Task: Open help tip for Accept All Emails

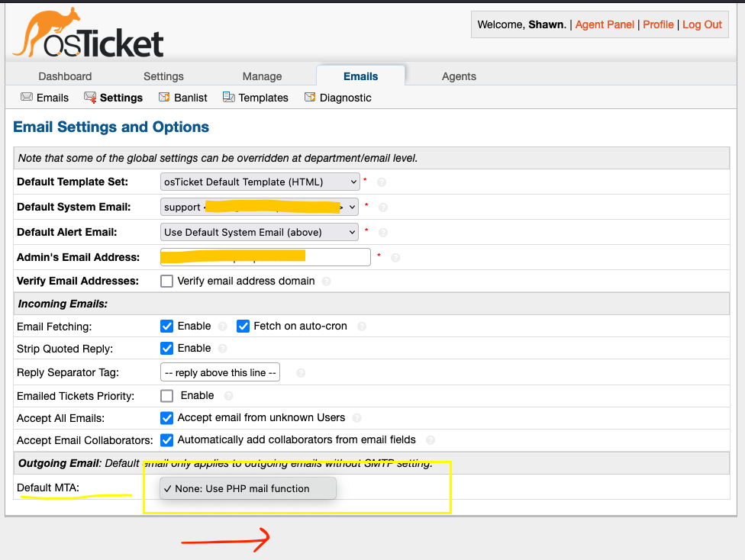Action: pyautogui.click(x=356, y=418)
